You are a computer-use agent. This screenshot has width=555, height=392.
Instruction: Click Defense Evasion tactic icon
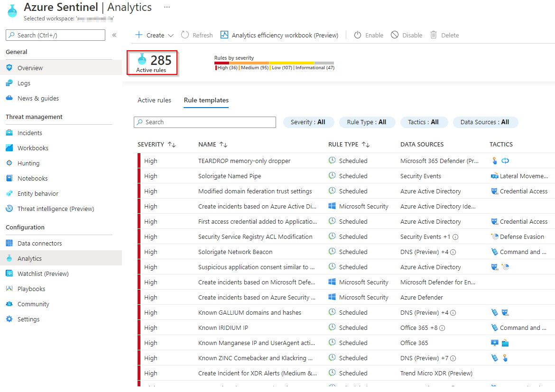click(x=494, y=237)
